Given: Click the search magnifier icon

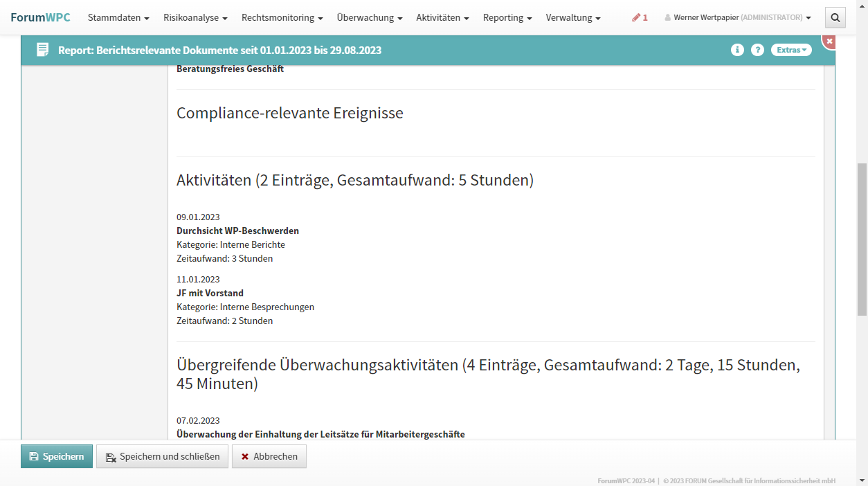Looking at the screenshot, I should pos(835,17).
